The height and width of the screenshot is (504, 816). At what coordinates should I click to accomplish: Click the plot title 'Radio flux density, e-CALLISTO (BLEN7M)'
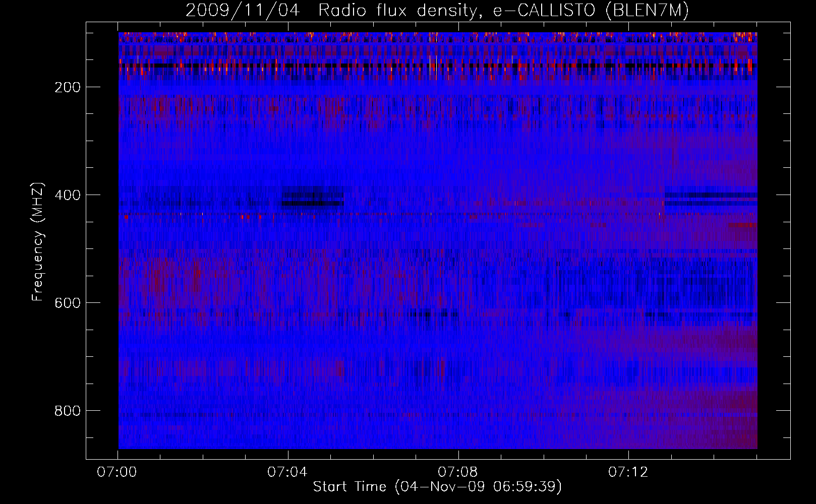[503, 11]
